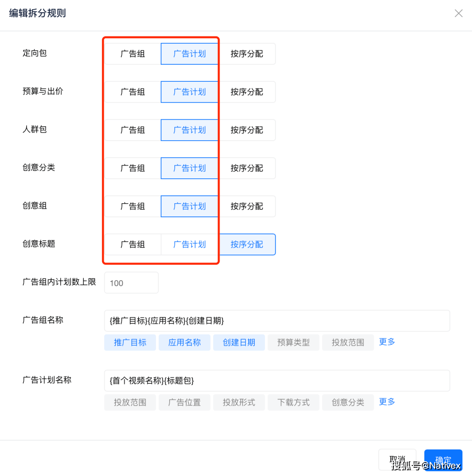472x476 pixels.
Task: Select 按序分配 for 创意标题 row
Action: coord(247,244)
